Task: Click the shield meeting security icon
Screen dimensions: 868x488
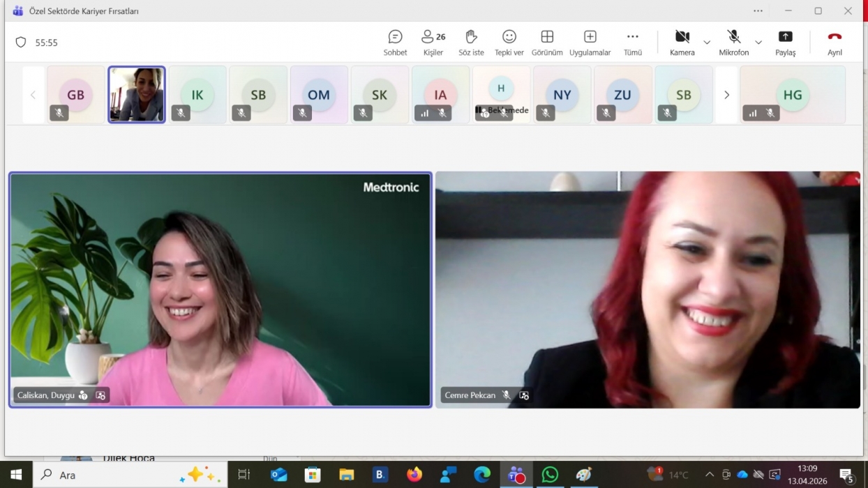Action: (x=21, y=43)
